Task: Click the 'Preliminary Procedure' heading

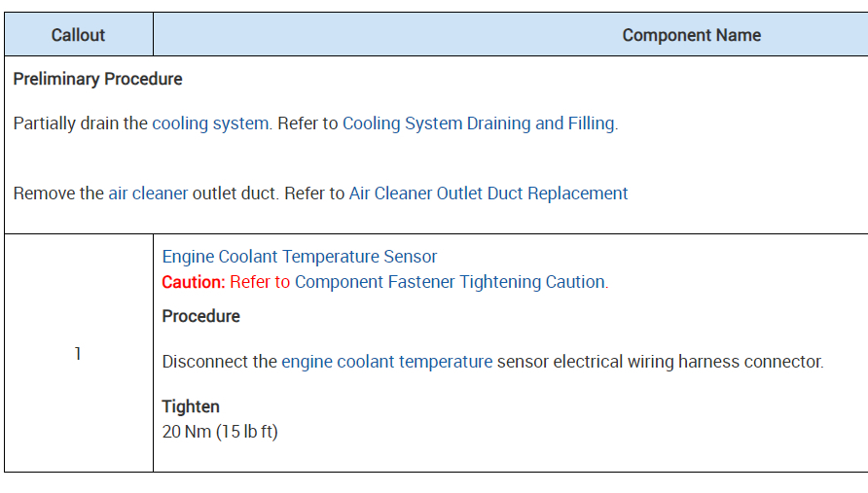Action: (97, 79)
